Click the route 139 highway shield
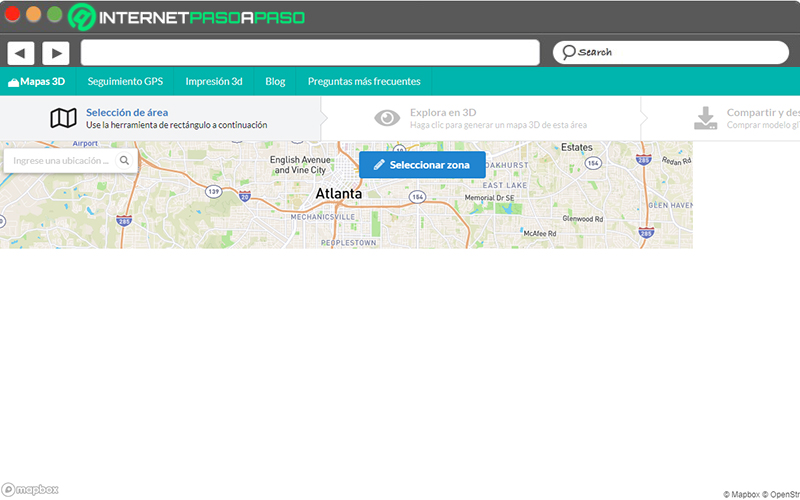This screenshot has height=500, width=800. 213,192
